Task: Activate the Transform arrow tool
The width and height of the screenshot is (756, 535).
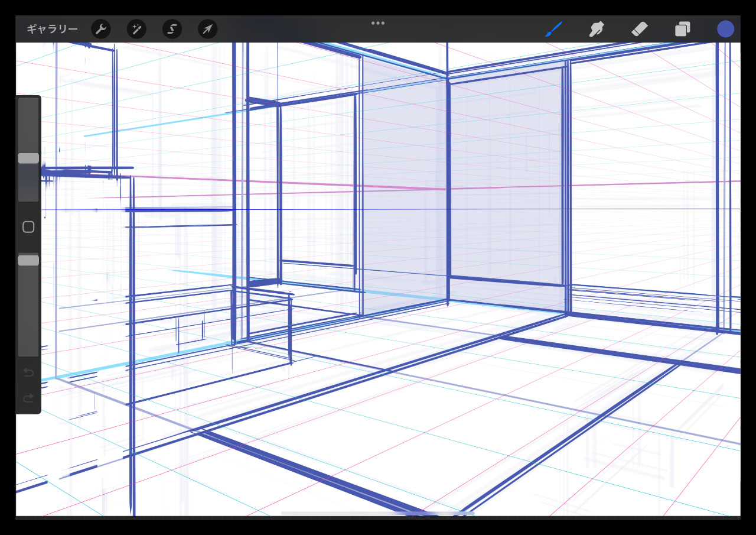Action: tap(207, 29)
